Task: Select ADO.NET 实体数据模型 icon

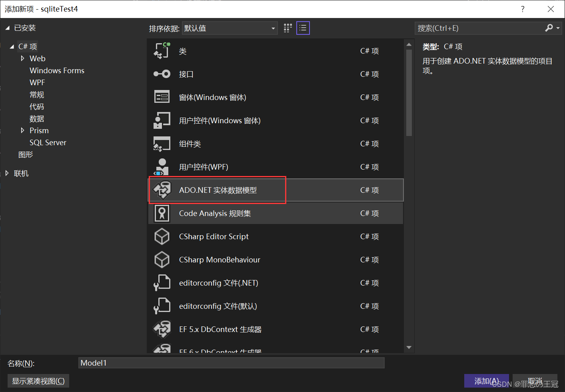Action: click(162, 190)
